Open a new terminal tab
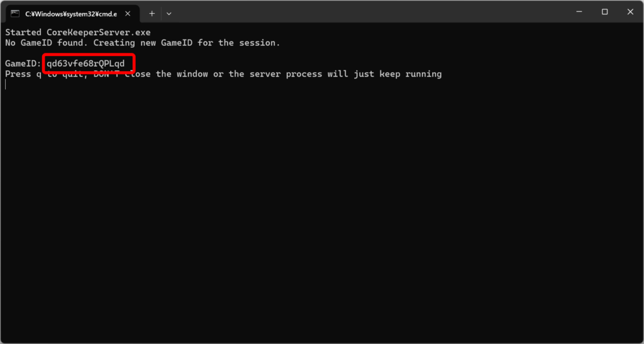The image size is (644, 344). (x=152, y=13)
